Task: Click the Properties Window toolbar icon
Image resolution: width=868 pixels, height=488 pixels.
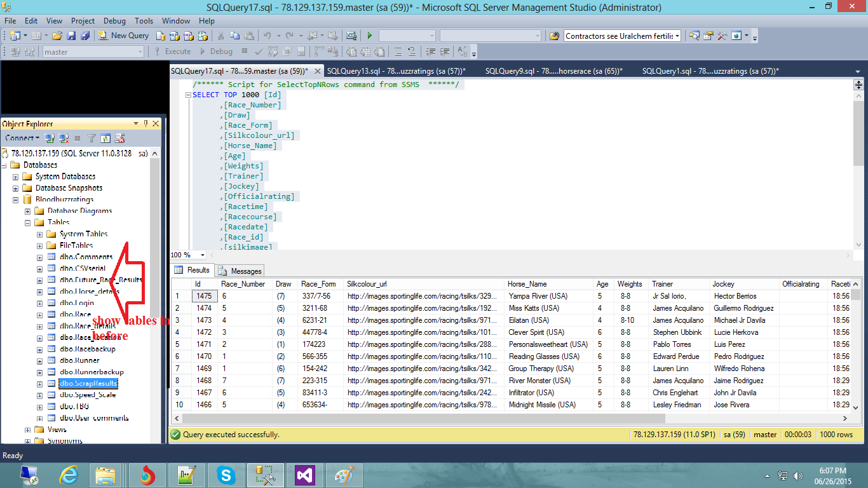Action: pyautogui.click(x=708, y=36)
